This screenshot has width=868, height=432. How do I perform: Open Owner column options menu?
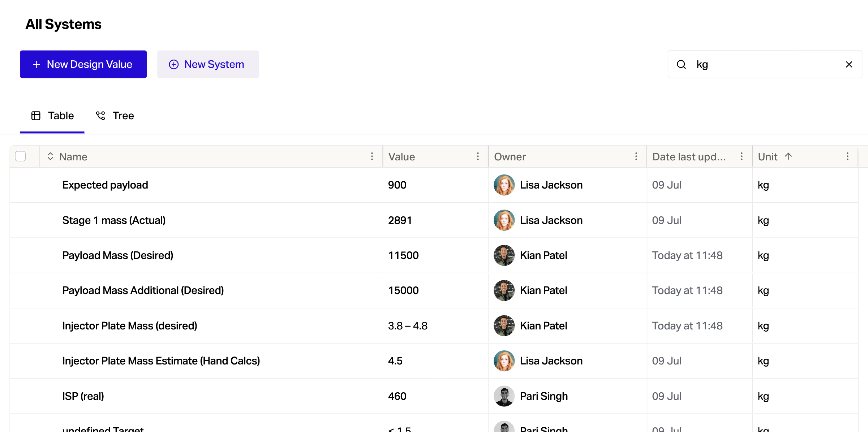636,156
